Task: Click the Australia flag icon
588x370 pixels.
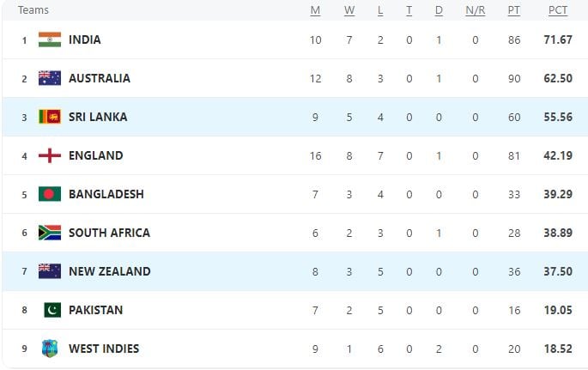Action: 50,78
